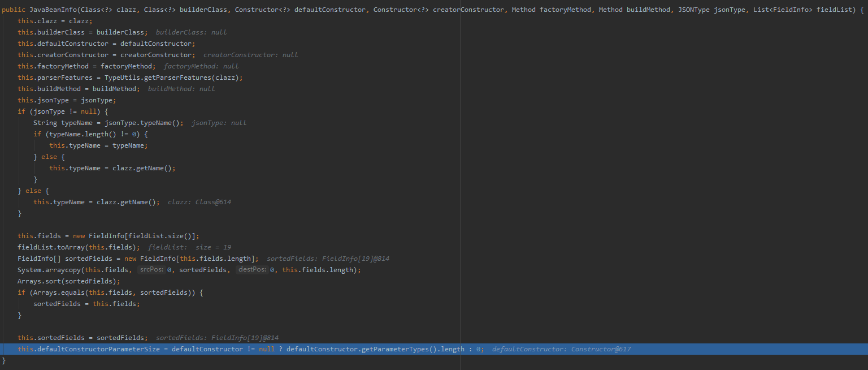Click the "defaultConstructor.getParameterTypes().length" expression
The height and width of the screenshot is (370, 868).
coord(375,349)
